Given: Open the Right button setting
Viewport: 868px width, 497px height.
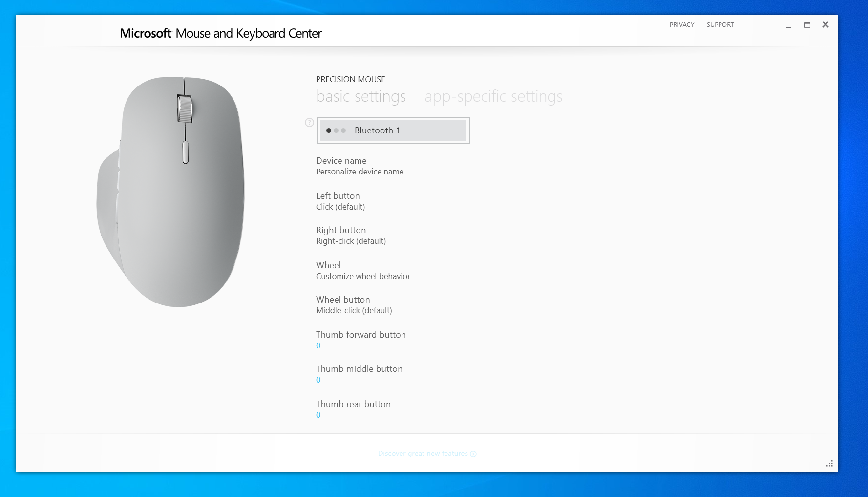Looking at the screenshot, I should (x=351, y=236).
